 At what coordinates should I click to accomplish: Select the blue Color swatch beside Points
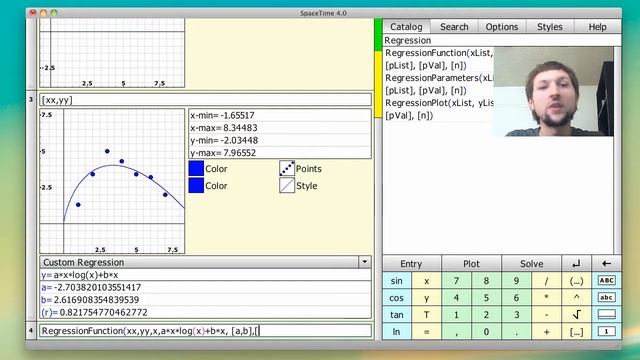click(x=196, y=168)
